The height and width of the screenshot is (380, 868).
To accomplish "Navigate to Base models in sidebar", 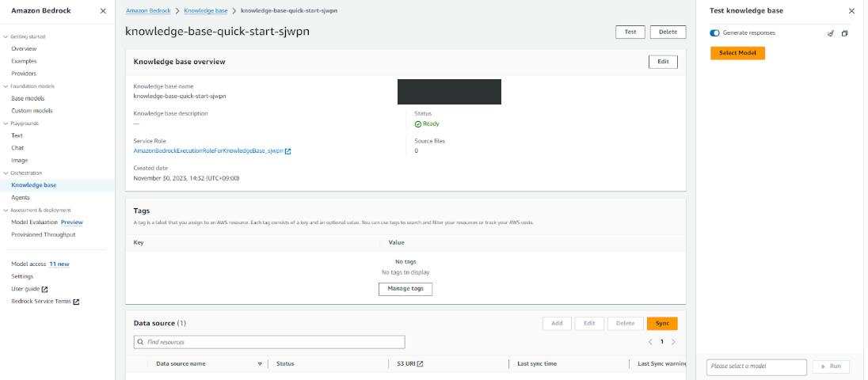I will tap(28, 98).
